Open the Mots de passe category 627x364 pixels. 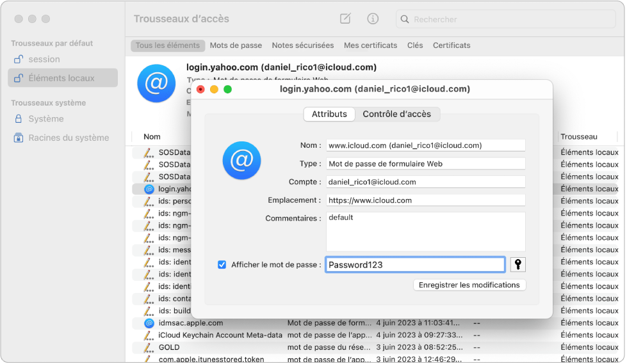236,45
